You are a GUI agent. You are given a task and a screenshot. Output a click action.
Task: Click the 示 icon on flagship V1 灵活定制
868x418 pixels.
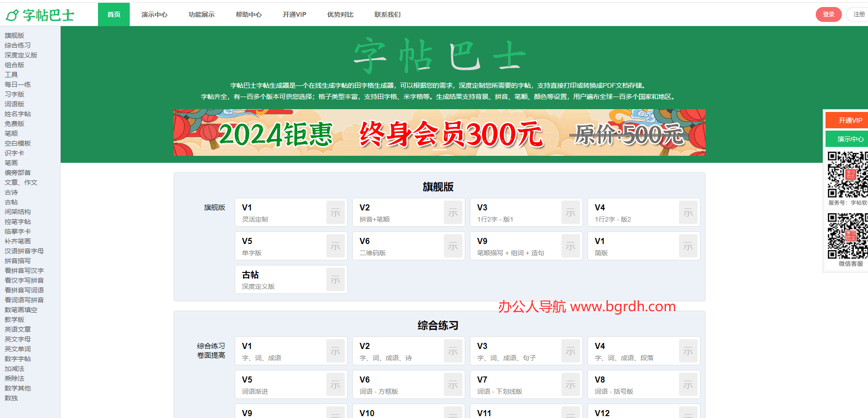pyautogui.click(x=335, y=213)
